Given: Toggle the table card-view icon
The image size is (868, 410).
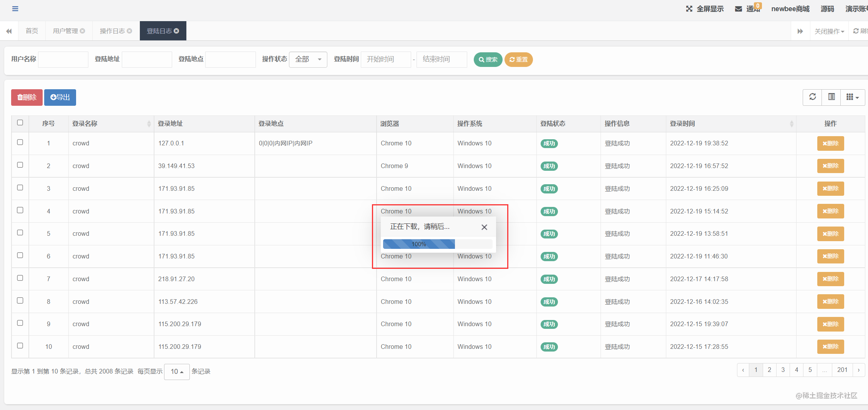Looking at the screenshot, I should point(831,97).
